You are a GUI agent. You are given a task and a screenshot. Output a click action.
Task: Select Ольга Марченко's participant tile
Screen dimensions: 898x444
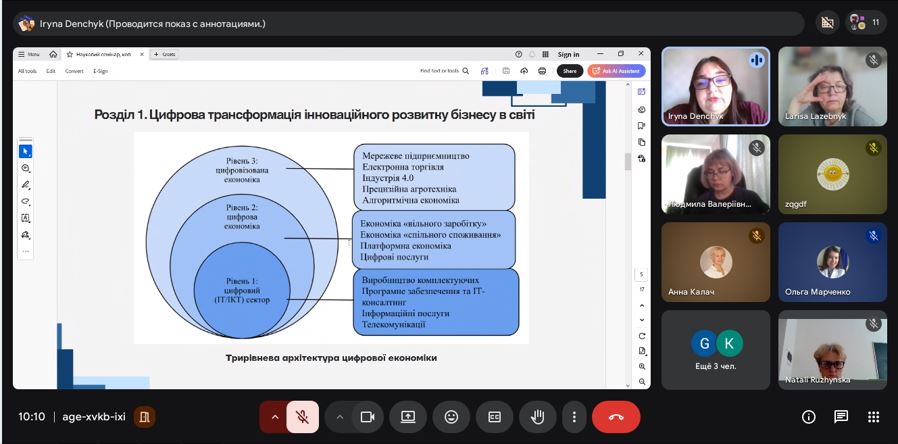tap(832, 262)
